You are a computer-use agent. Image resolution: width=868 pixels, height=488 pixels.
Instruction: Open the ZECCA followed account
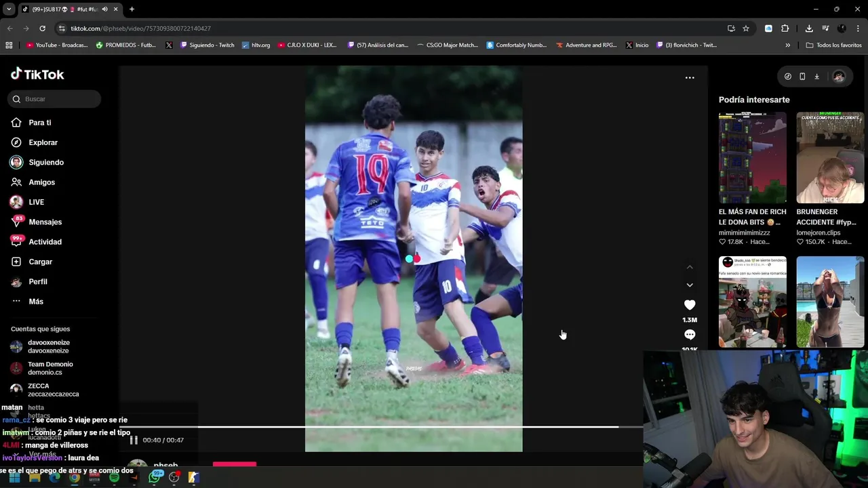coord(45,390)
